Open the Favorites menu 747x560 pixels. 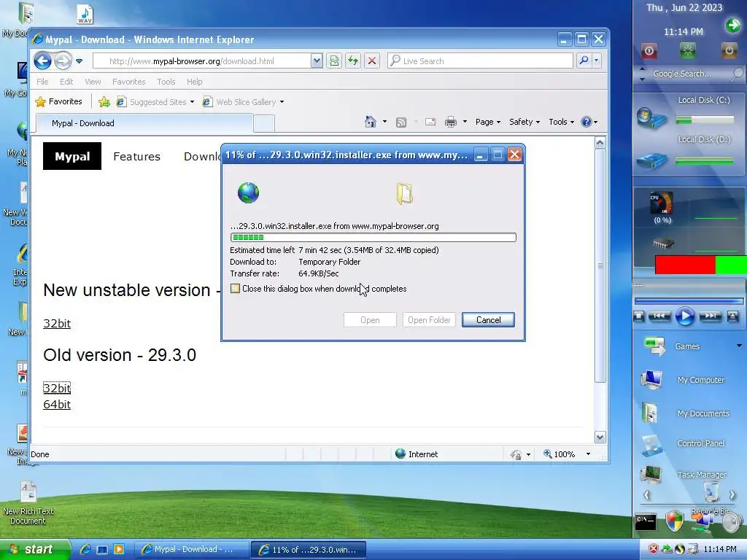(128, 82)
